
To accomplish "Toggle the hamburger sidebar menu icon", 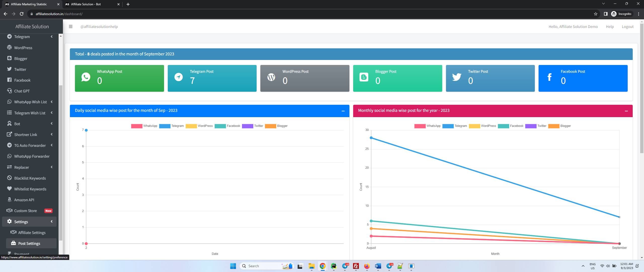I will pyautogui.click(x=71, y=26).
